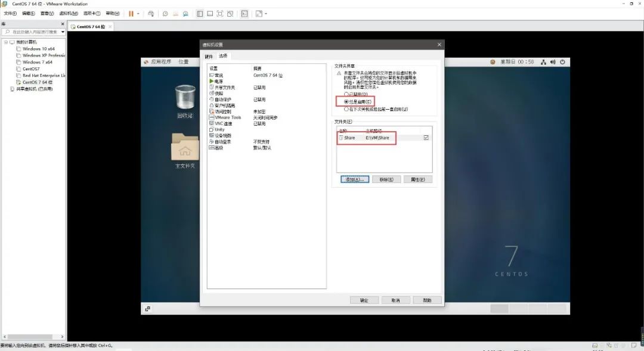Open the 编辑(E) menu
Screen dimensions: 644x351
[29, 14]
